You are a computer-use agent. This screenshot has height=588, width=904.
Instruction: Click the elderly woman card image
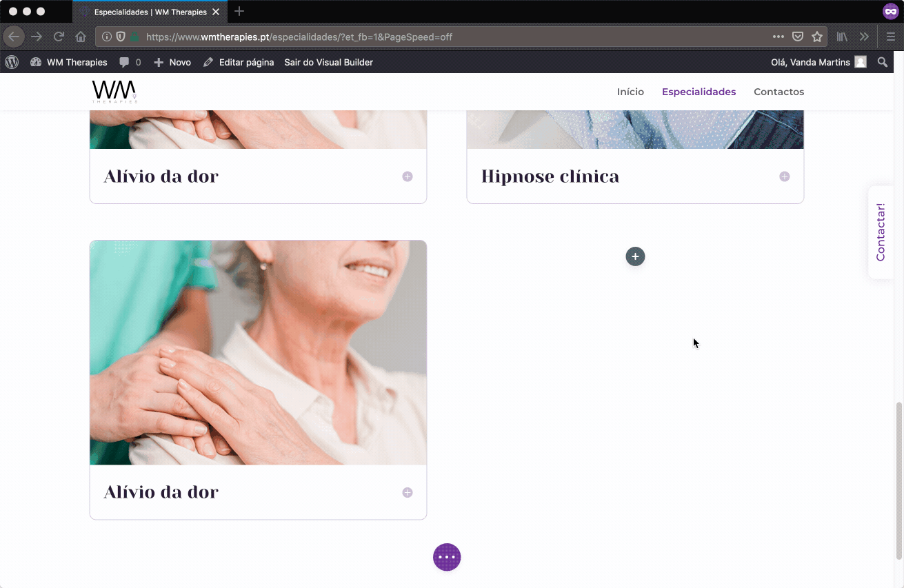(258, 352)
